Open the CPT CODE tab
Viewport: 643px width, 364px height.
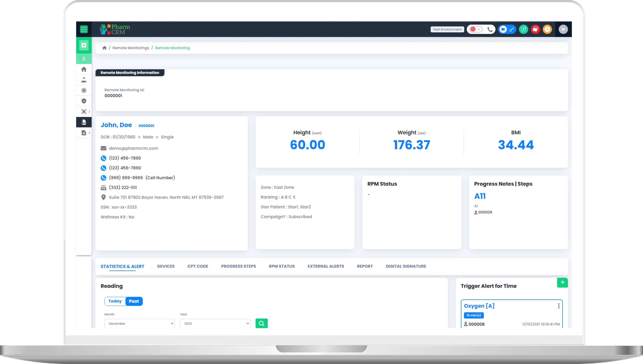tap(198, 266)
